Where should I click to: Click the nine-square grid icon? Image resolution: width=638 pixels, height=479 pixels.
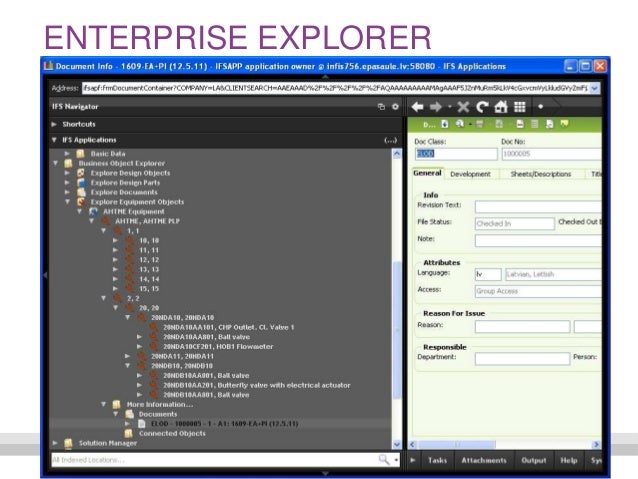[520, 107]
